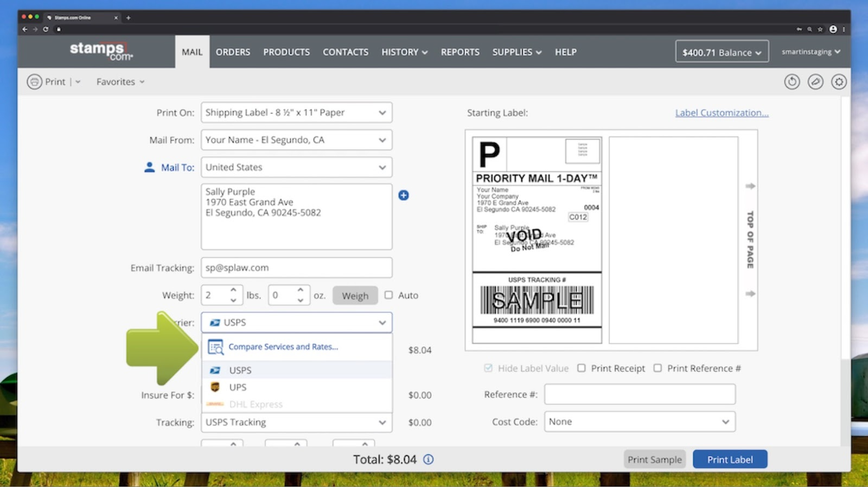Click the printer icon next to Print

point(34,82)
